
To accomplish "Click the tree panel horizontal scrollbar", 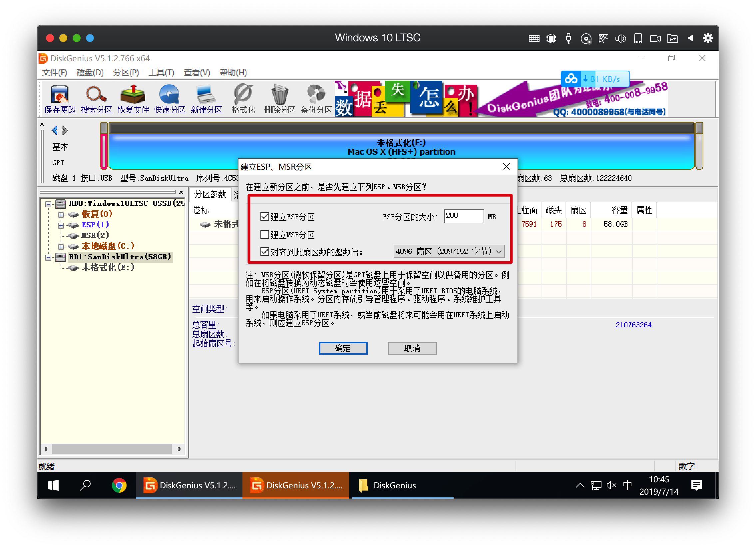I will point(112,449).
